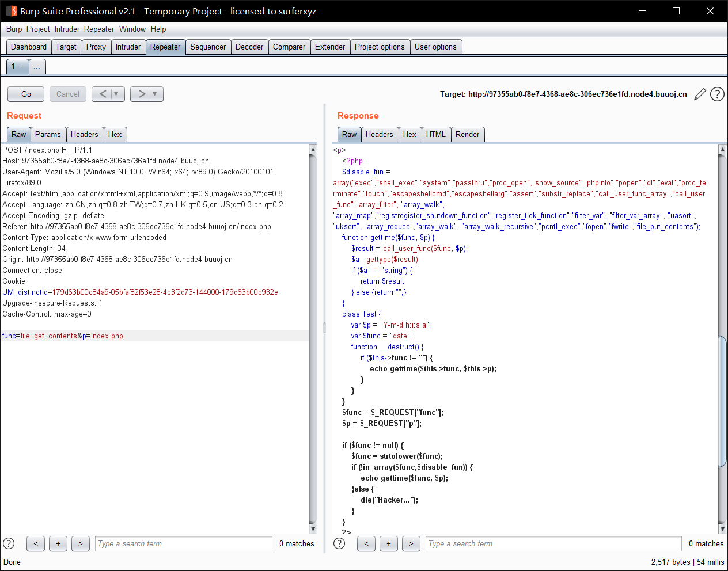This screenshot has width=728, height=571.
Task: Send the request with the Go button
Action: pyautogui.click(x=26, y=94)
